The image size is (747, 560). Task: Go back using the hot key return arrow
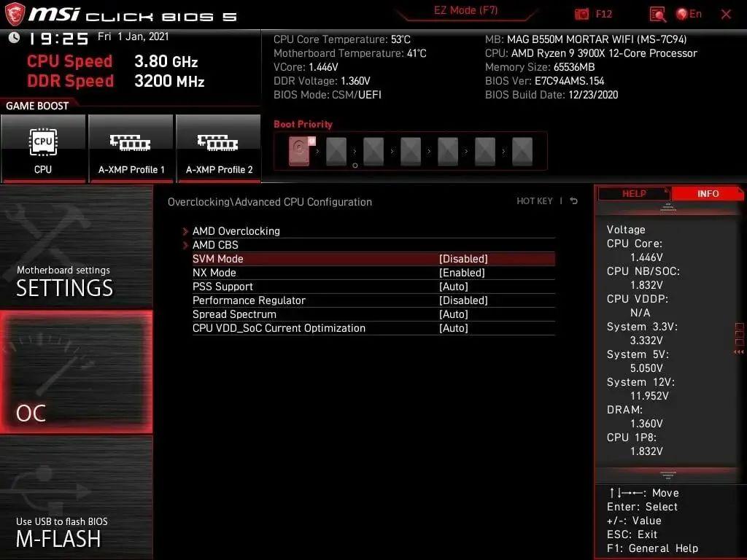[x=574, y=201]
